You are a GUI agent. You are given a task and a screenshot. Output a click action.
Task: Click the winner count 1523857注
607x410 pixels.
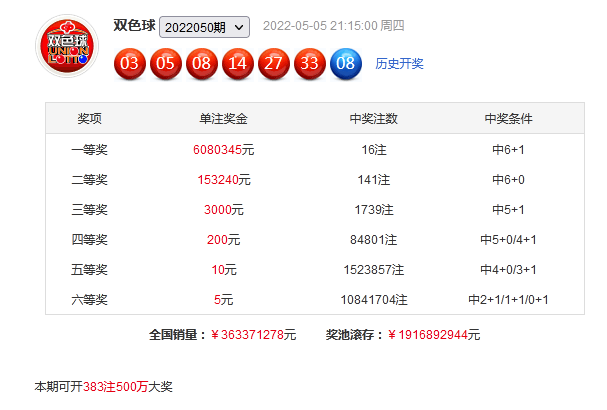point(374,269)
